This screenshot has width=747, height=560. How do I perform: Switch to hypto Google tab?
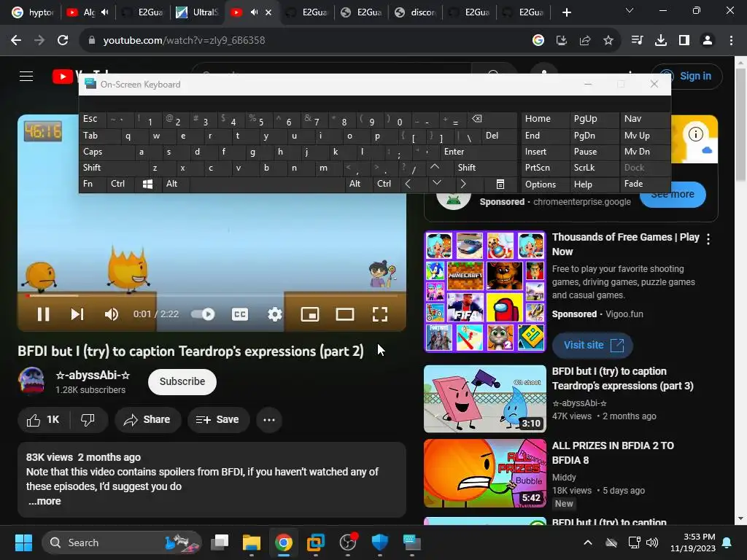[x=32, y=12]
